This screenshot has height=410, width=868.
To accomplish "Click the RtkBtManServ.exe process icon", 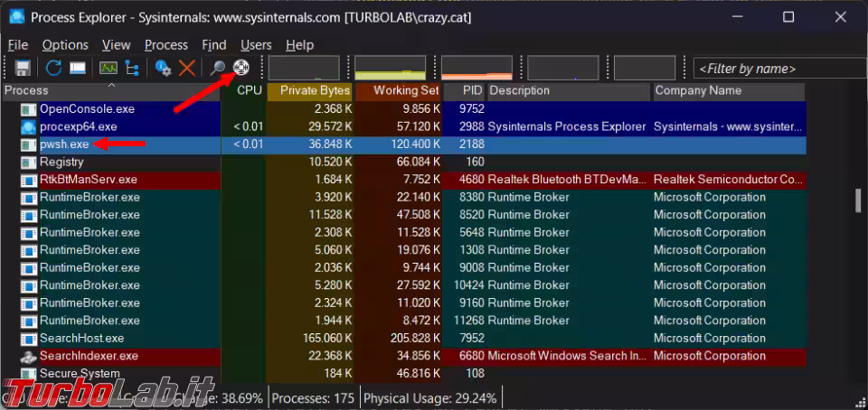I will (x=28, y=180).
